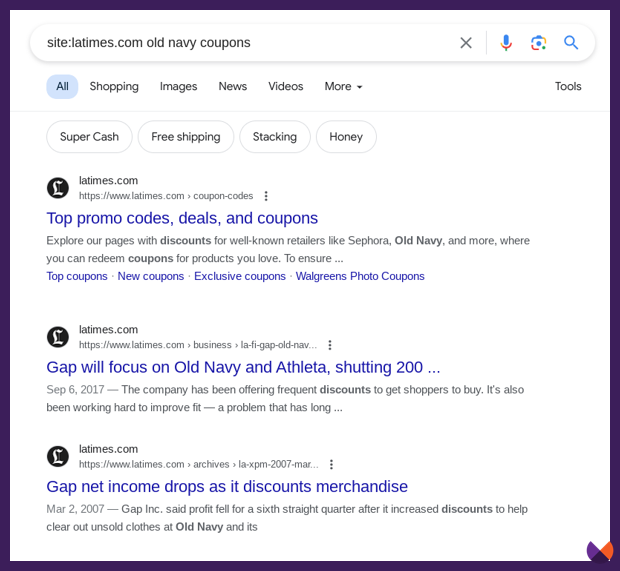620x571 pixels.
Task: Switch to the Shopping tab
Action: pos(114,87)
